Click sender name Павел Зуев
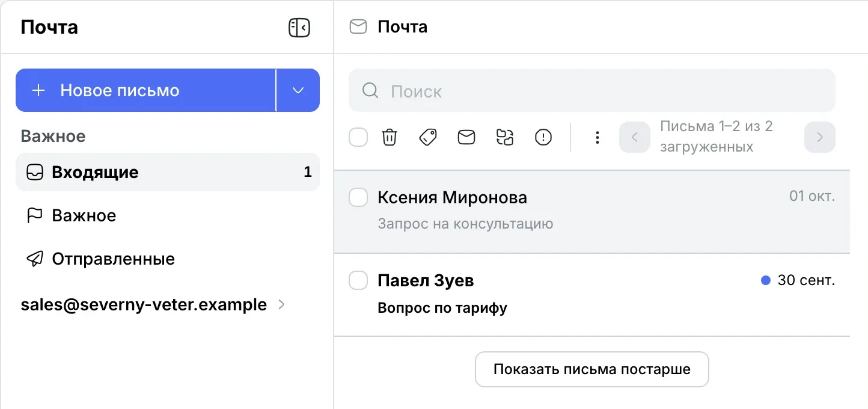Screen dimensions: 868x409 tap(426, 280)
